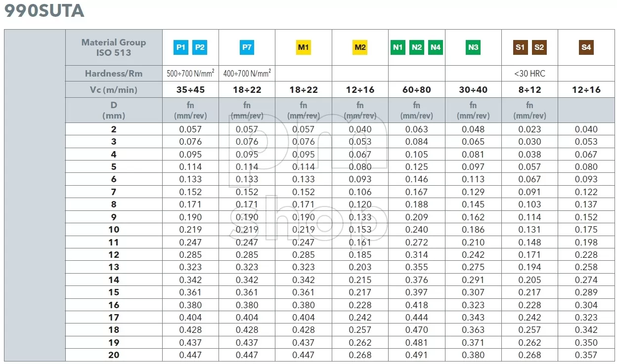Image resolution: width=617 pixels, height=364 pixels.
Task: Select diameter row label '20'
Action: point(114,355)
